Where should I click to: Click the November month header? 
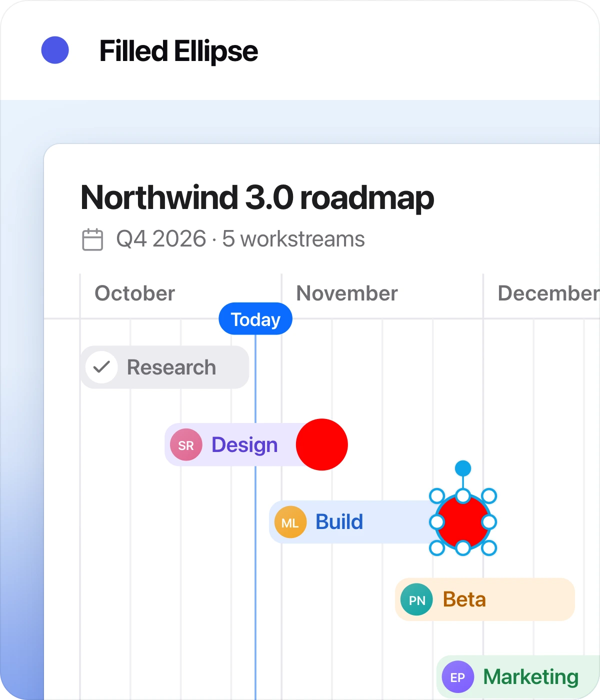pos(347,293)
